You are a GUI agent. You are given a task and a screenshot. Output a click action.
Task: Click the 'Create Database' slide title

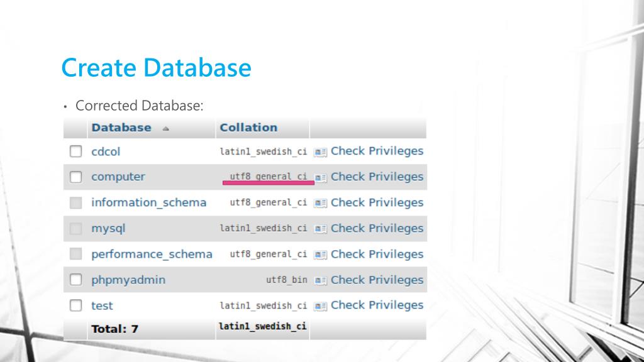click(x=156, y=68)
